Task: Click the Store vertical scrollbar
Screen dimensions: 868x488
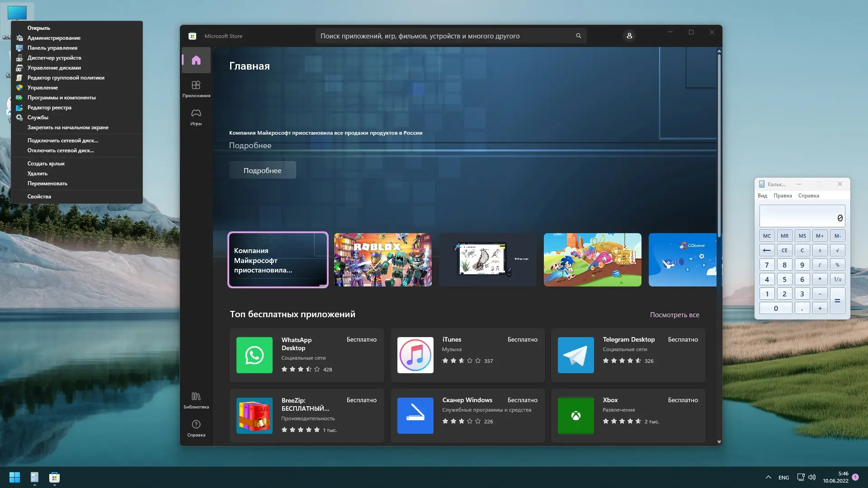Action: click(719, 145)
